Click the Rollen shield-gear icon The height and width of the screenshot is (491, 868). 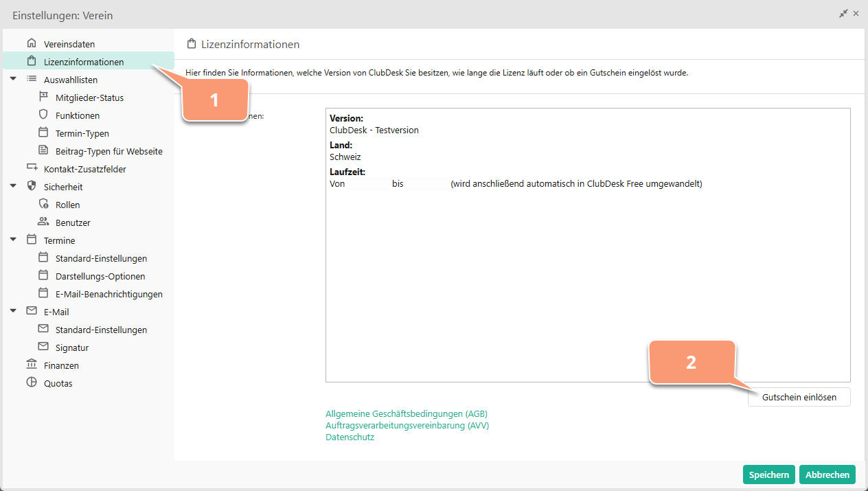click(43, 204)
